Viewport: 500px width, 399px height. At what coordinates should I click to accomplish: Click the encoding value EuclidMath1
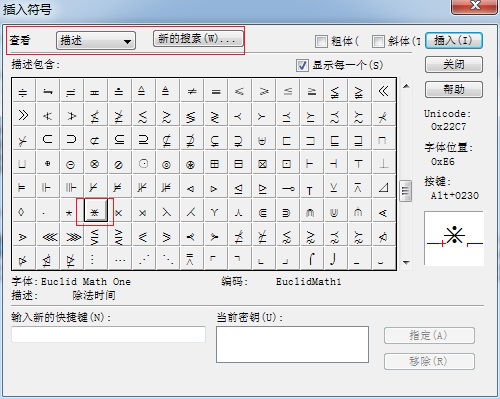[308, 282]
